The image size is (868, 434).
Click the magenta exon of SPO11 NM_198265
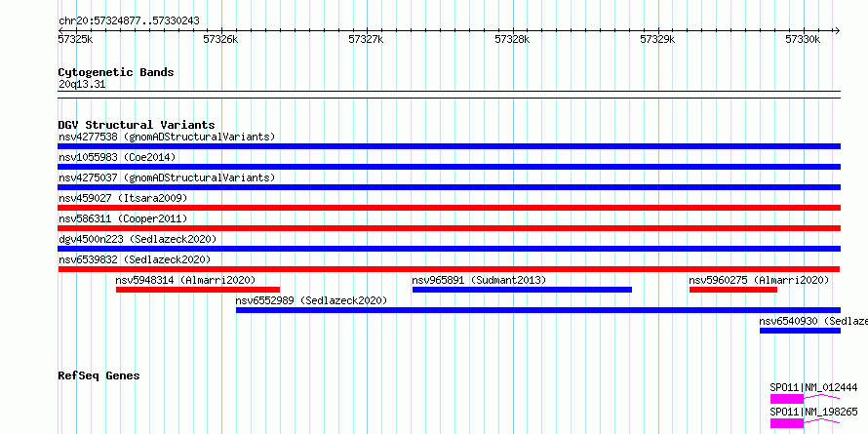(x=787, y=423)
